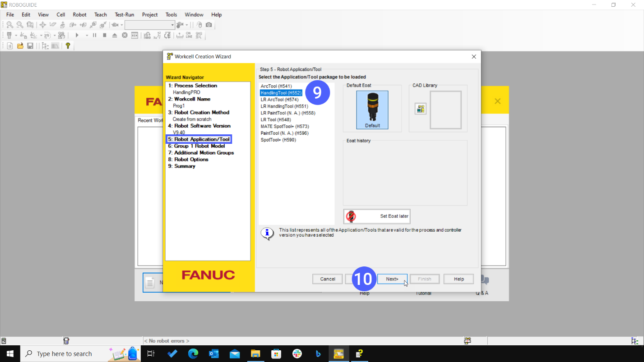Open a workcell using the folder icon
This screenshot has height=362, width=644.
click(20, 46)
